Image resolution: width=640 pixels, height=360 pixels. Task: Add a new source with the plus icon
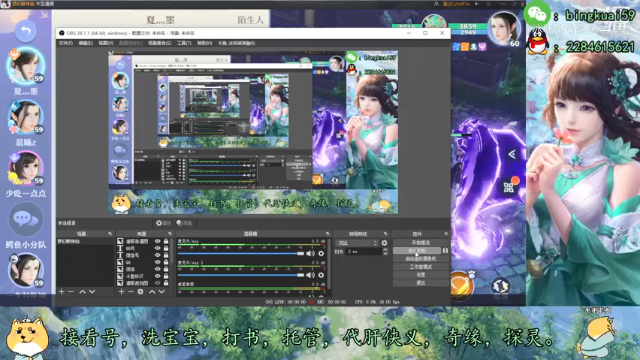(x=121, y=292)
